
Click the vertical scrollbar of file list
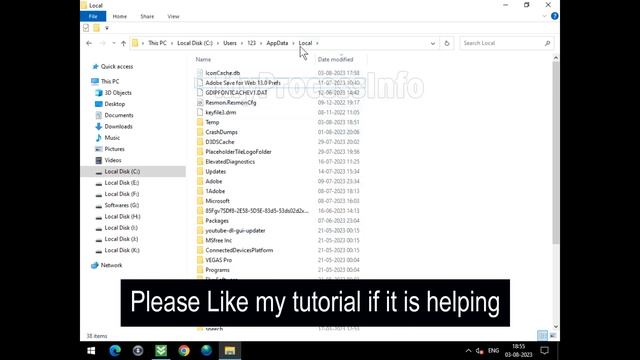[x=556, y=153]
